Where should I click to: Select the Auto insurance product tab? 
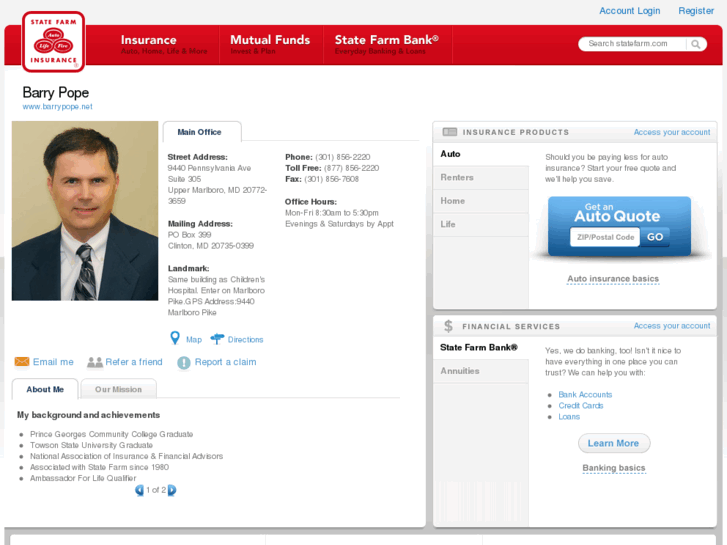[x=481, y=154]
